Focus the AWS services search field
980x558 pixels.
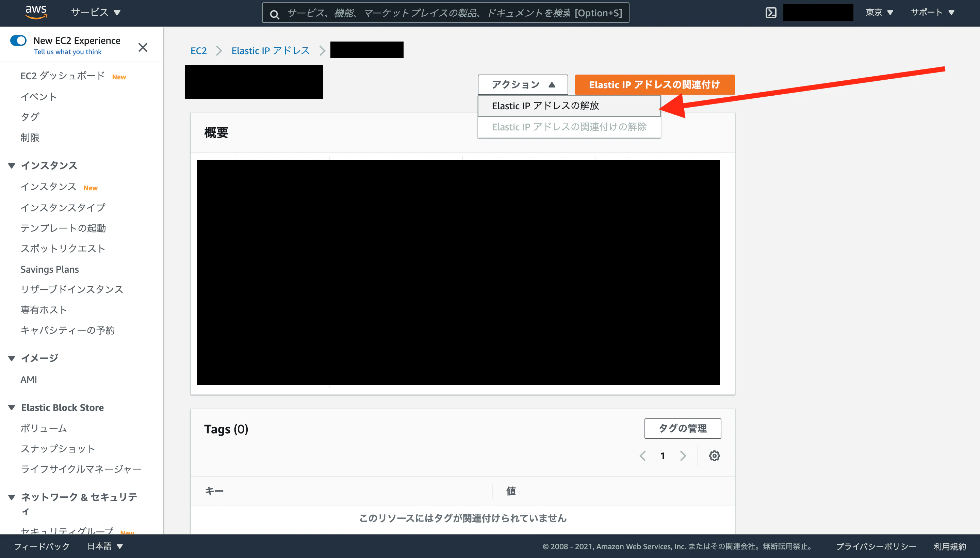(445, 13)
